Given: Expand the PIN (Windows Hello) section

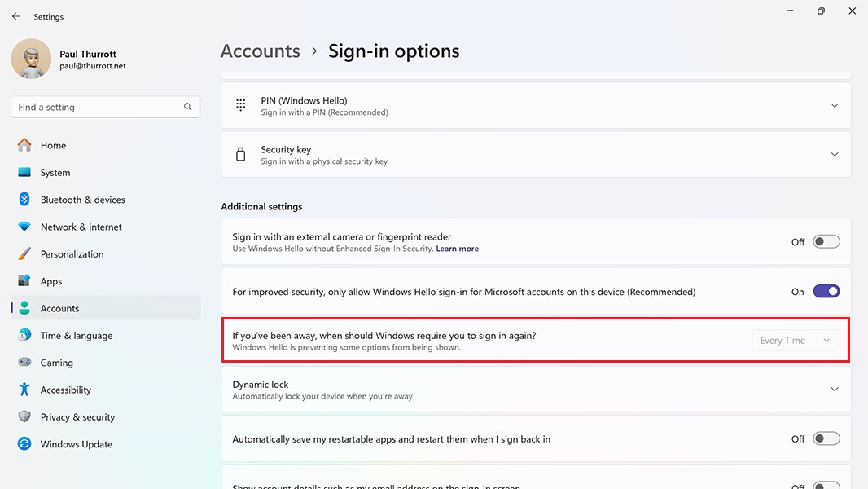Looking at the screenshot, I should pyautogui.click(x=834, y=106).
